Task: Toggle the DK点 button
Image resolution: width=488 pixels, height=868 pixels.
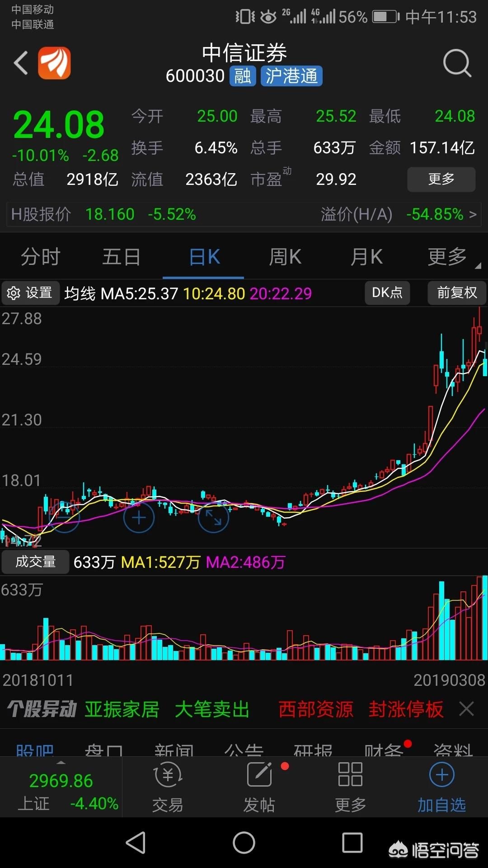Action: pyautogui.click(x=387, y=292)
